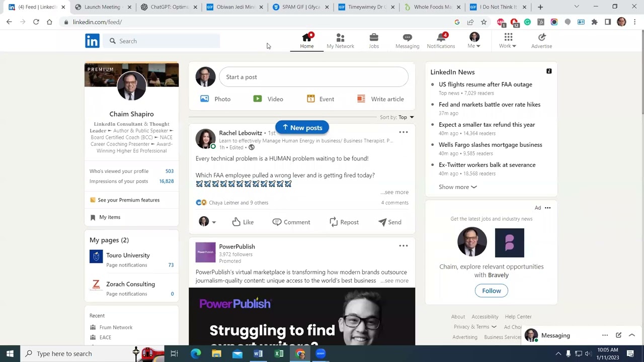Open Zoom from taskbar

click(320, 353)
